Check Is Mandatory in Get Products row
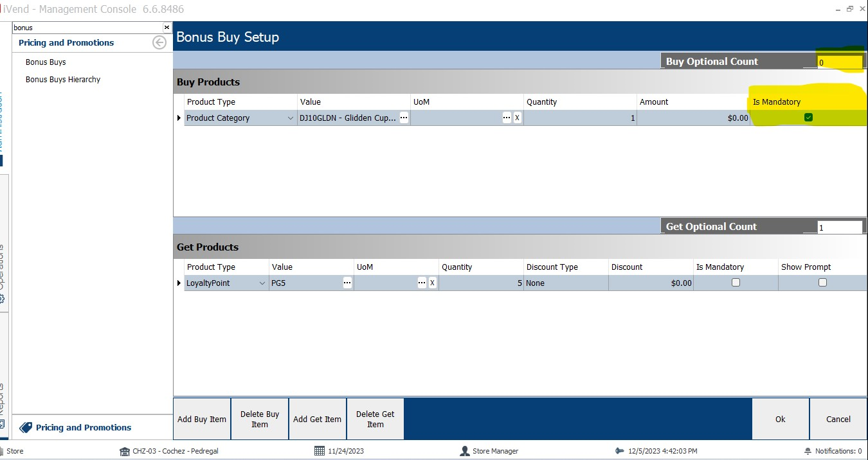868x460 pixels. coord(736,283)
